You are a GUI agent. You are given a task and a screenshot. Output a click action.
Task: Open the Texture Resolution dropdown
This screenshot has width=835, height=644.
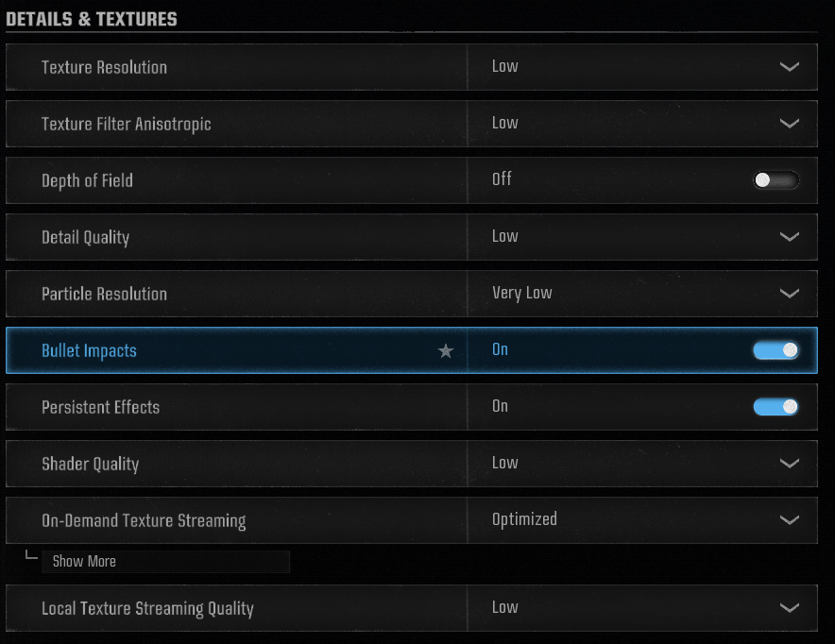click(789, 67)
